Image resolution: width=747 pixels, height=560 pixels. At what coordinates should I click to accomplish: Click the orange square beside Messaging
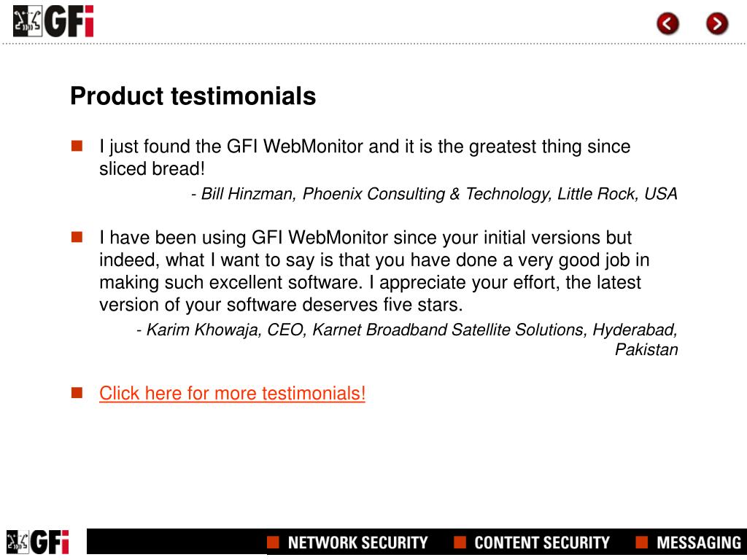642,542
